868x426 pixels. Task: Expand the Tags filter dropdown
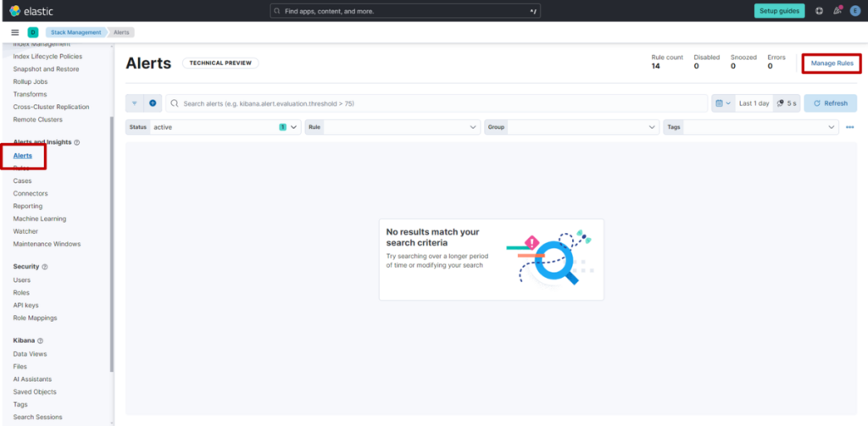(832, 127)
